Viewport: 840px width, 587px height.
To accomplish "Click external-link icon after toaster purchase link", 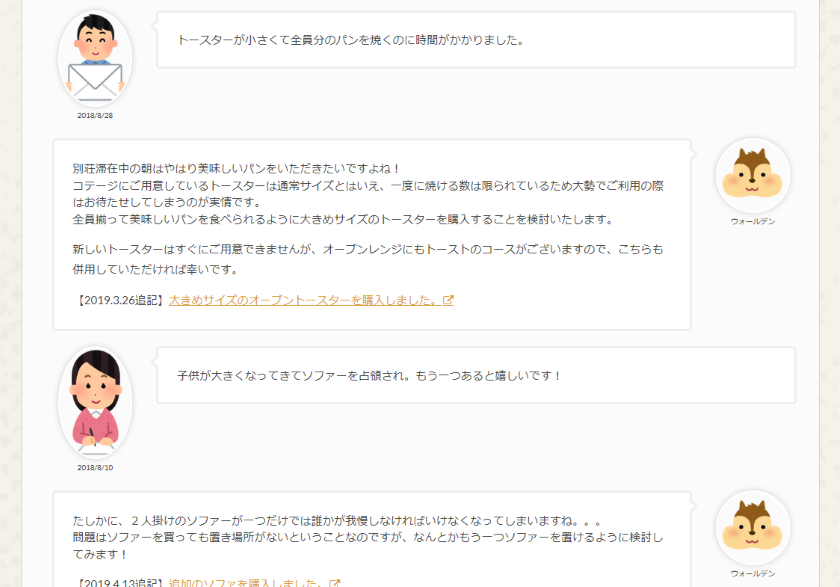I will pos(448,300).
